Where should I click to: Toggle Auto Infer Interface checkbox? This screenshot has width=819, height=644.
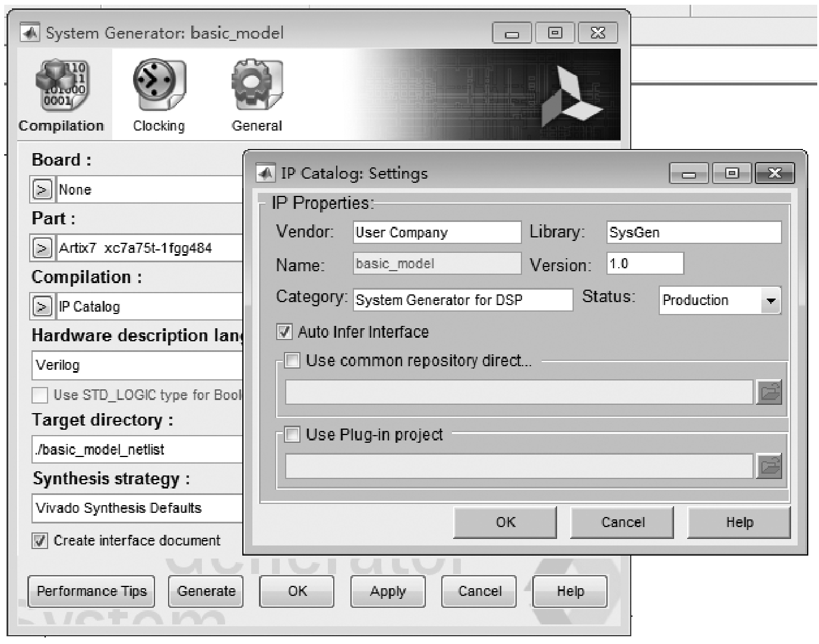284,332
